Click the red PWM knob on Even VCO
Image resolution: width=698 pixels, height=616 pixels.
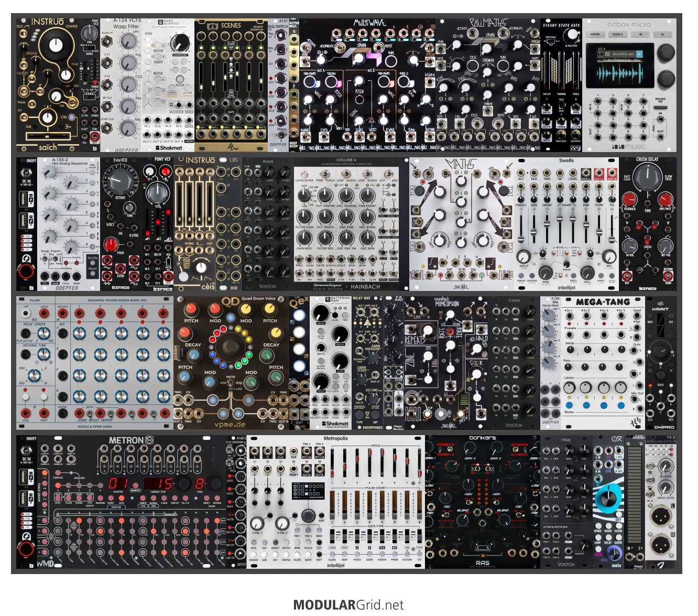pyautogui.click(x=111, y=244)
